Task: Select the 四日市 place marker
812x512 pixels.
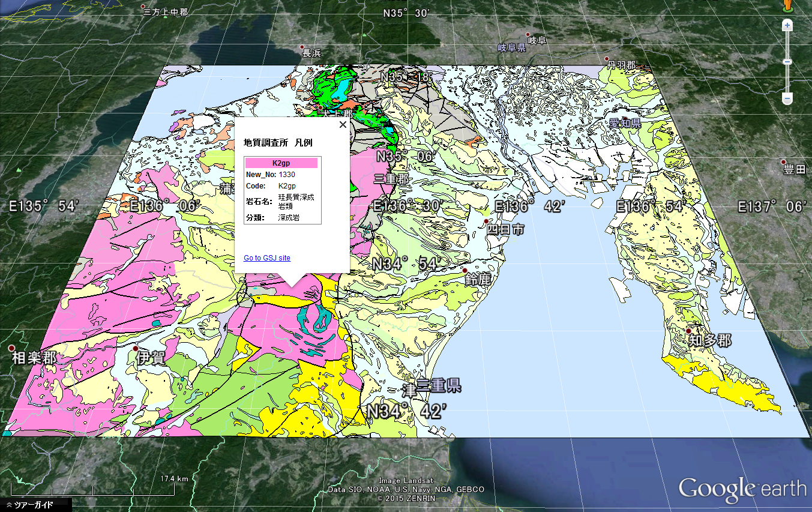Action: click(x=487, y=221)
